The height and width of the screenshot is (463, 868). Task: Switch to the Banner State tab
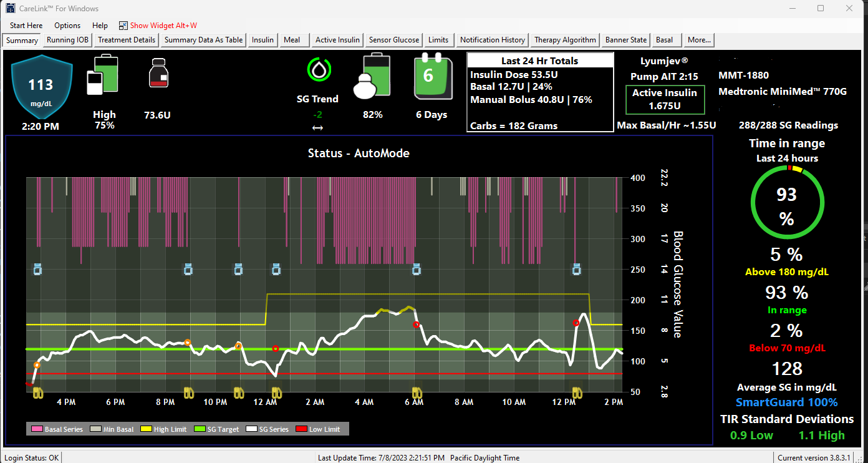click(x=626, y=40)
